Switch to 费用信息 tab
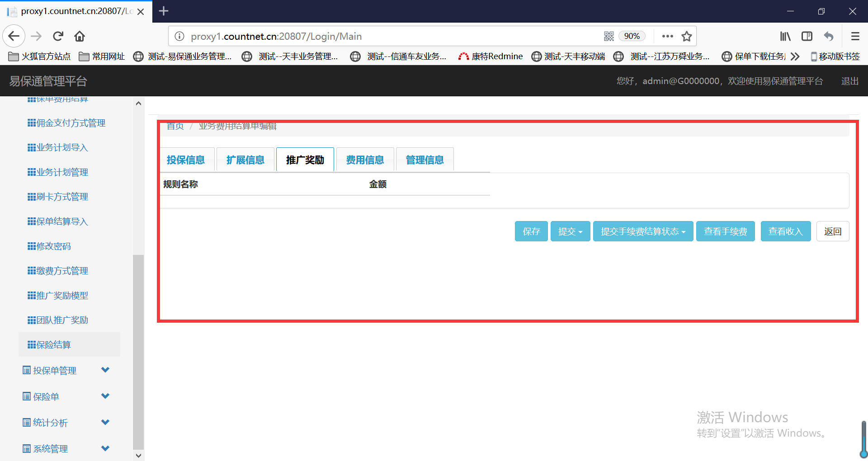Viewport: 868px width, 461px height. pyautogui.click(x=365, y=160)
